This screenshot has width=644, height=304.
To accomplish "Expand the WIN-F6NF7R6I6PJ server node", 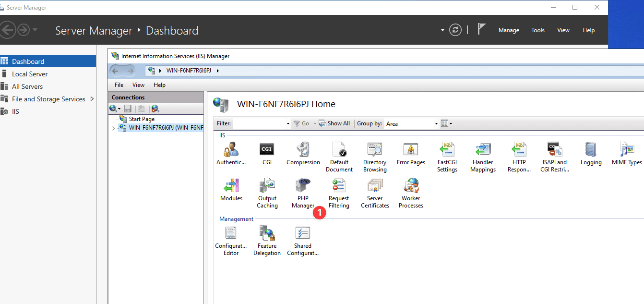I will pos(113,128).
